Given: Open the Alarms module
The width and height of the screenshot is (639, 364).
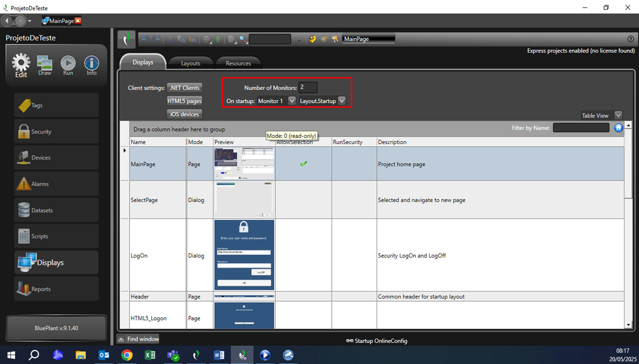Looking at the screenshot, I should click(x=56, y=184).
